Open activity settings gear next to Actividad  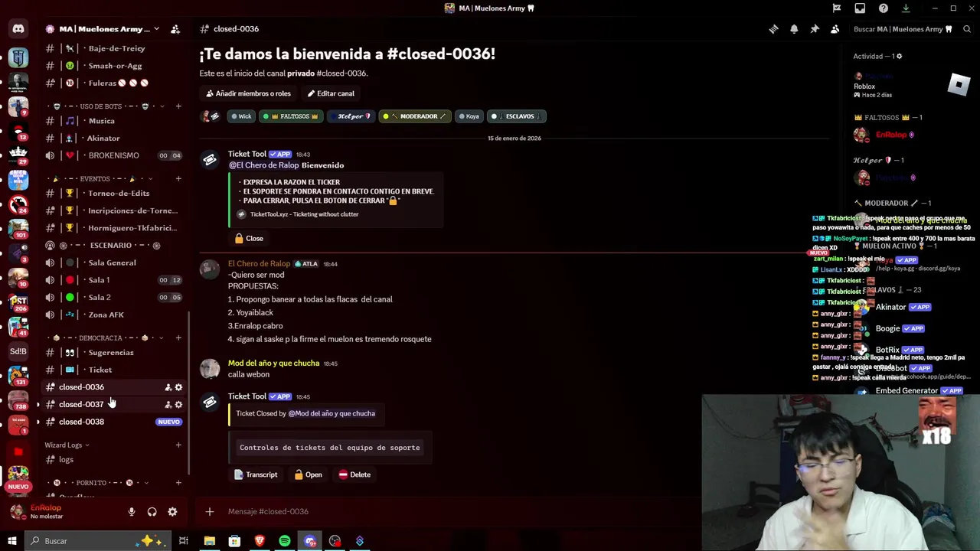point(899,56)
